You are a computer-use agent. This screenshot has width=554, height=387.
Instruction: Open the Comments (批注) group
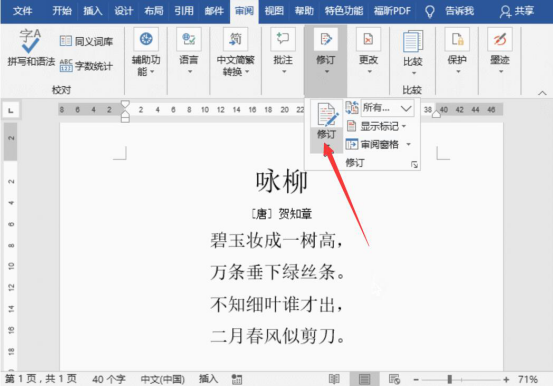283,51
